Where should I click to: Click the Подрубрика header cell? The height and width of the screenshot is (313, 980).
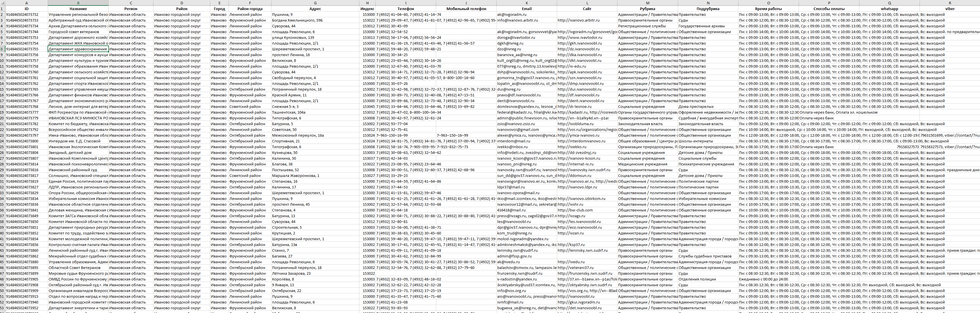click(x=708, y=9)
